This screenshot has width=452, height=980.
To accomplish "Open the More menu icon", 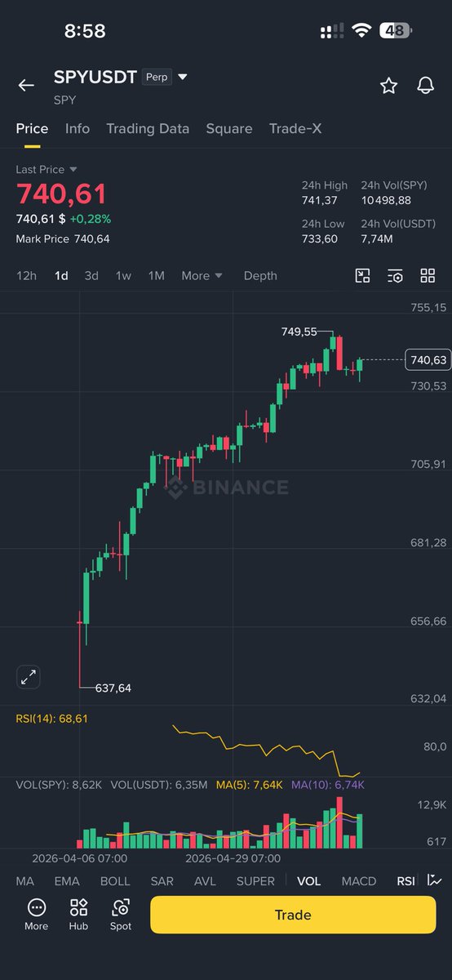I will [x=36, y=915].
